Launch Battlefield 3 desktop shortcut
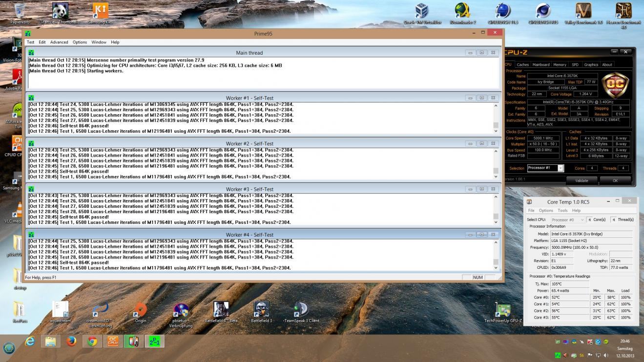This screenshot has width=644, height=362. tap(261, 312)
